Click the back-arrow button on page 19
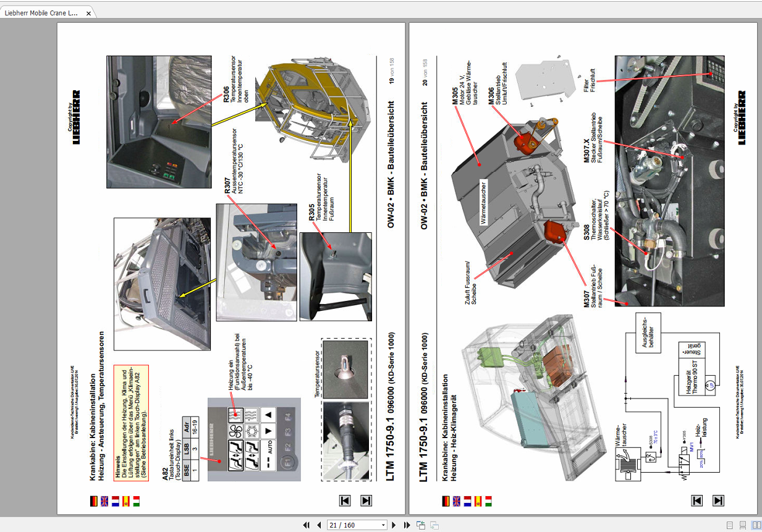Image resolution: width=762 pixels, height=532 pixels. click(x=345, y=500)
